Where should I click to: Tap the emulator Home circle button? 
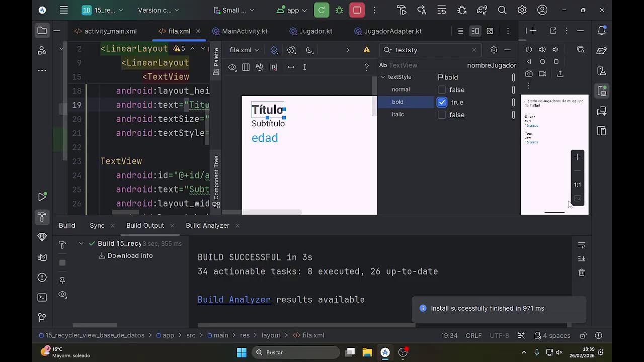point(542,61)
